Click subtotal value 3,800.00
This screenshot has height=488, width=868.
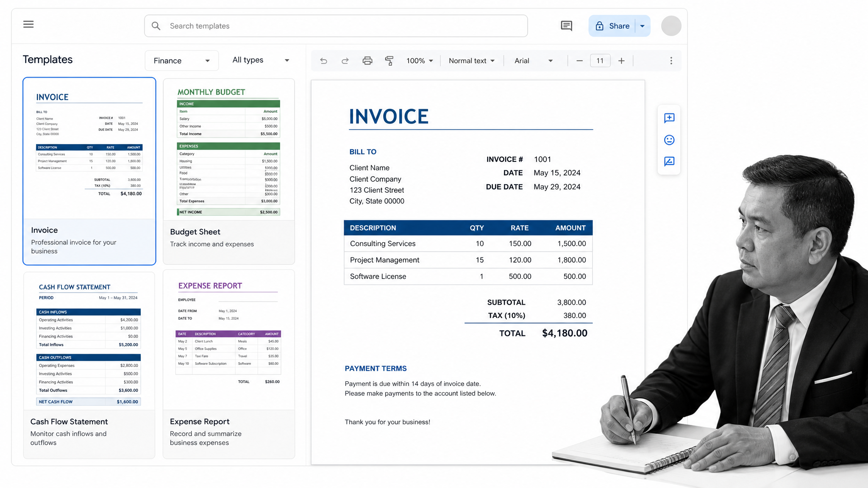[571, 302]
